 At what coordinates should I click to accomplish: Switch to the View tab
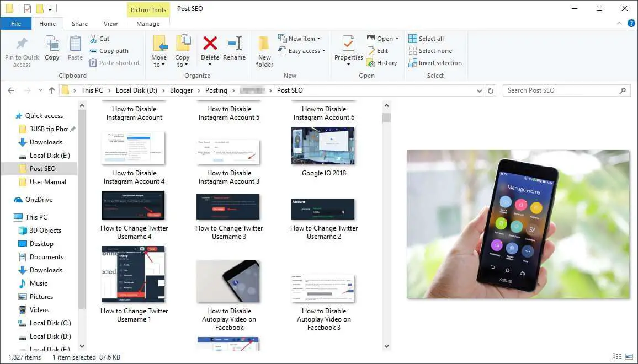pos(110,24)
